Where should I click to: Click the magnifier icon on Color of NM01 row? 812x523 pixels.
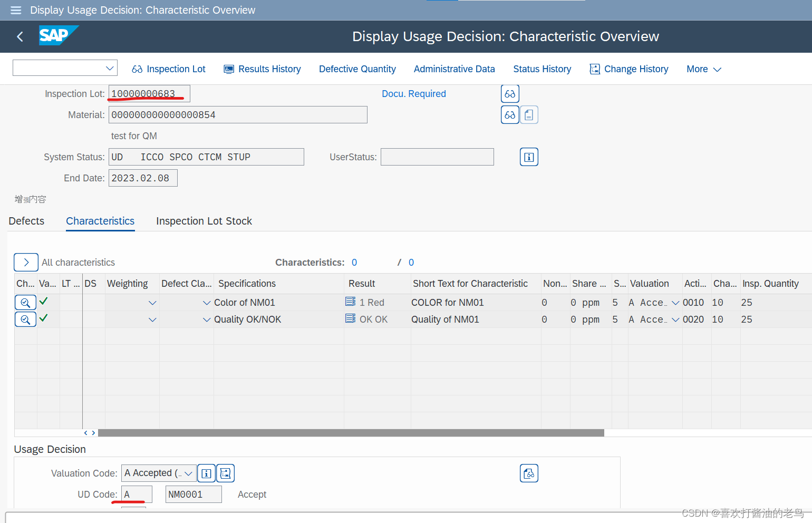click(25, 302)
